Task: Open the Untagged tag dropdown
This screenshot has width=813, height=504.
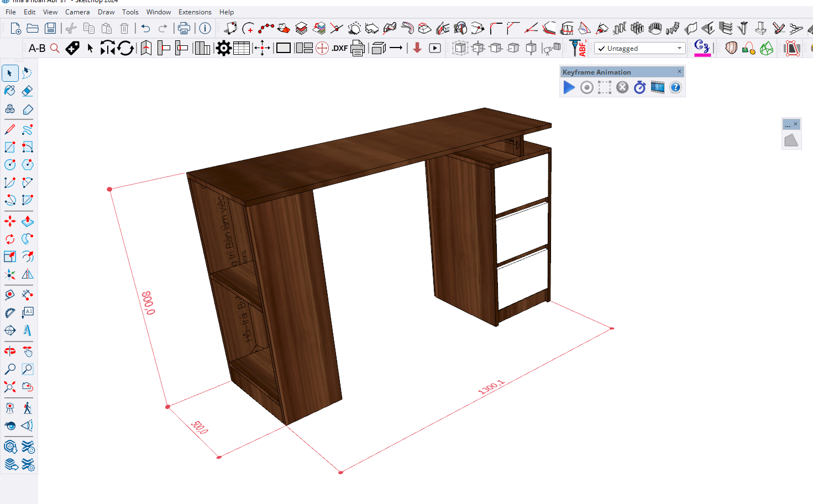Action: (640, 49)
